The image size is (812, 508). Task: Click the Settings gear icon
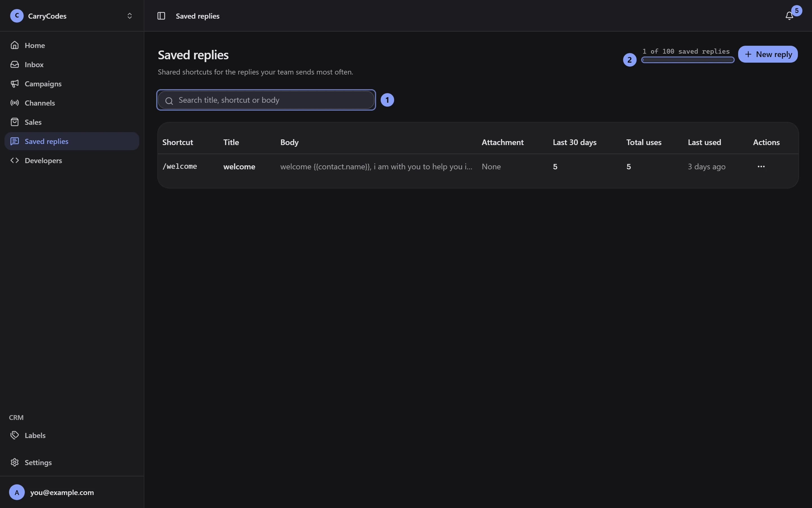(x=14, y=462)
